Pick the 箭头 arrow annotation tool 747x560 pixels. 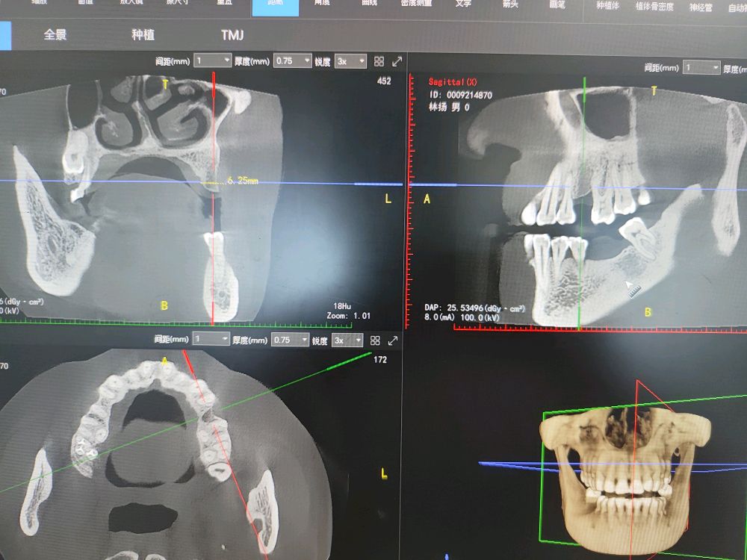pos(512,4)
